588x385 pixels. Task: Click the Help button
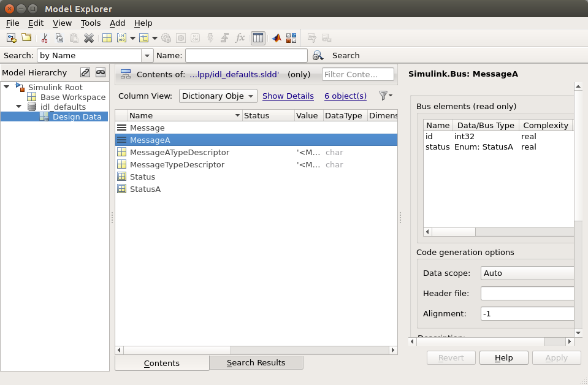point(503,357)
